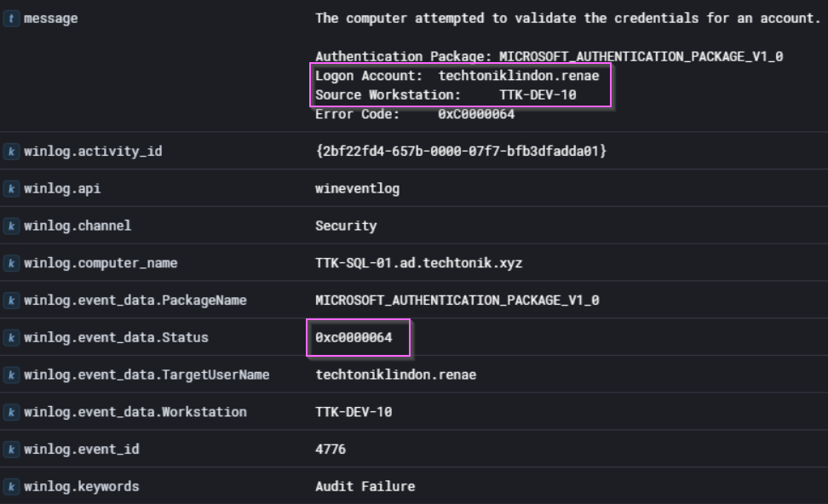Click the Audit Failure keywords value
Viewport: 828px width, 504px height.
tap(365, 487)
